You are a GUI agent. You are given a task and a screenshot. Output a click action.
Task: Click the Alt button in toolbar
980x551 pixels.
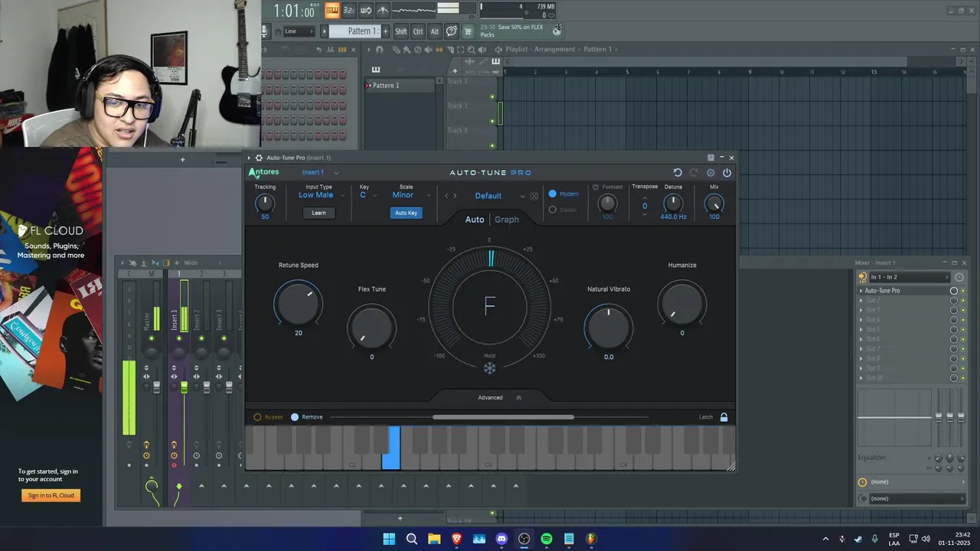coord(435,31)
